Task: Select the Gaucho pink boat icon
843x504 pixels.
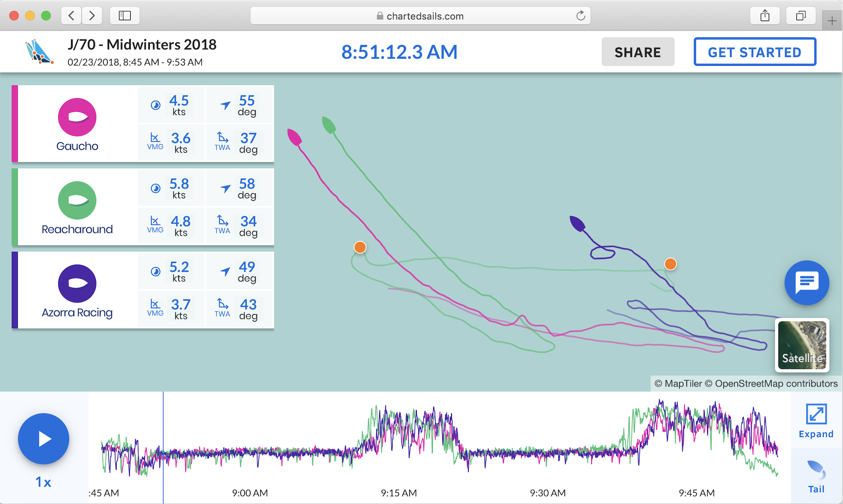Action: 77,117
